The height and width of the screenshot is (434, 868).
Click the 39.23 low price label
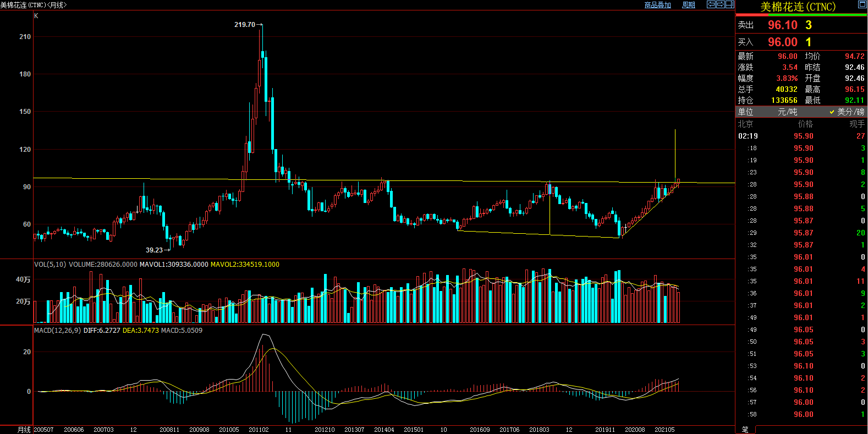click(154, 250)
